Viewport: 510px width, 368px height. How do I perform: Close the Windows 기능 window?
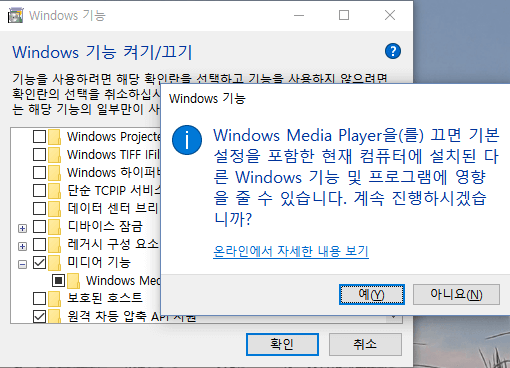point(390,15)
